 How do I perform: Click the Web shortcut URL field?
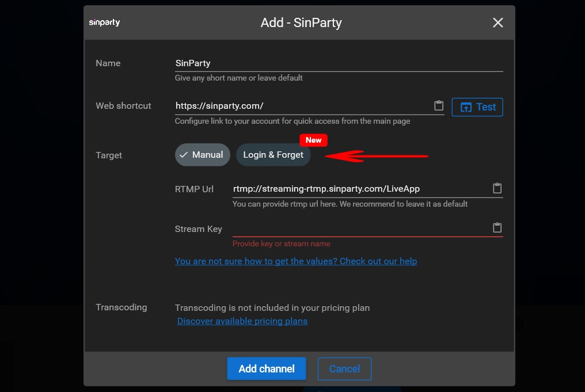coord(302,106)
